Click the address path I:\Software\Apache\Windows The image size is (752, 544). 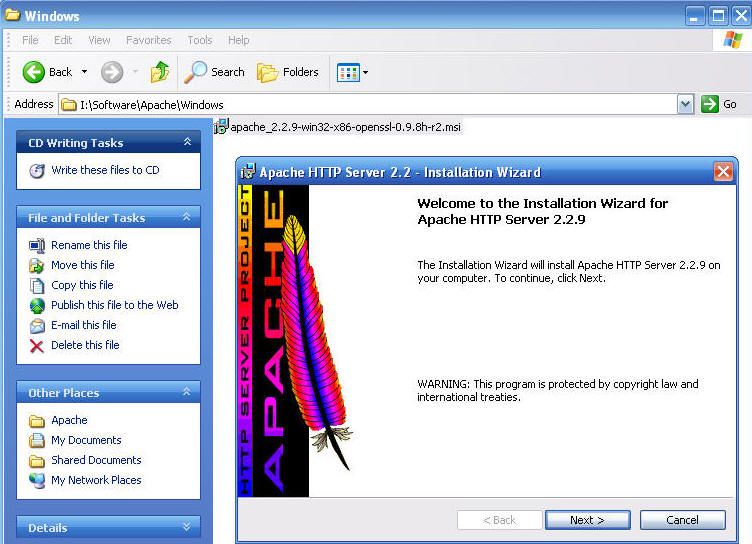[x=152, y=105]
